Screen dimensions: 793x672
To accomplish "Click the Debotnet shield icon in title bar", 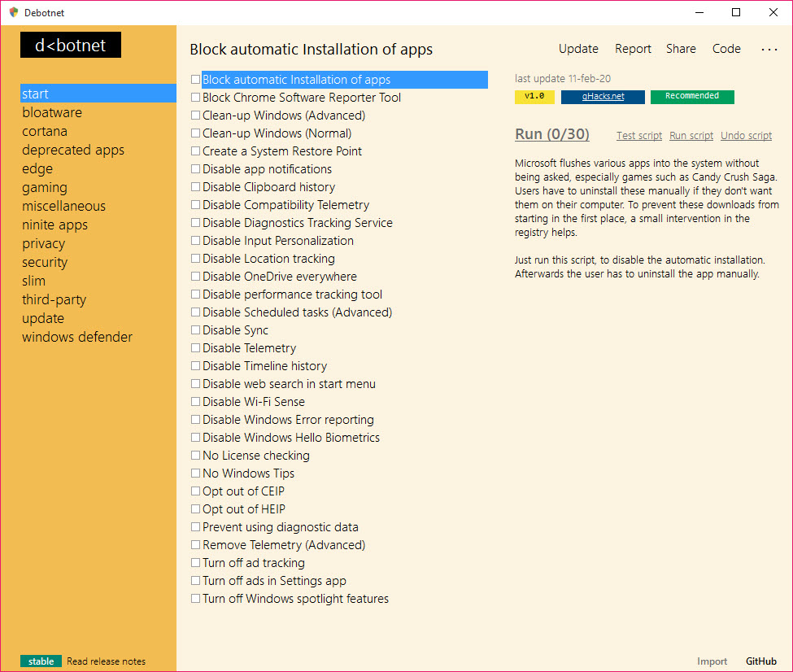I will click(x=14, y=12).
